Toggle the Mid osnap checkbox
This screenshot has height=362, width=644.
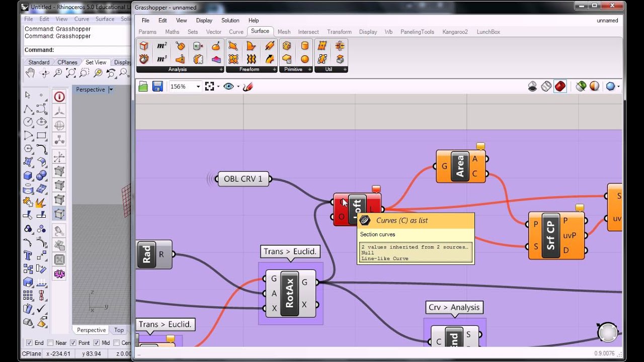click(96, 343)
